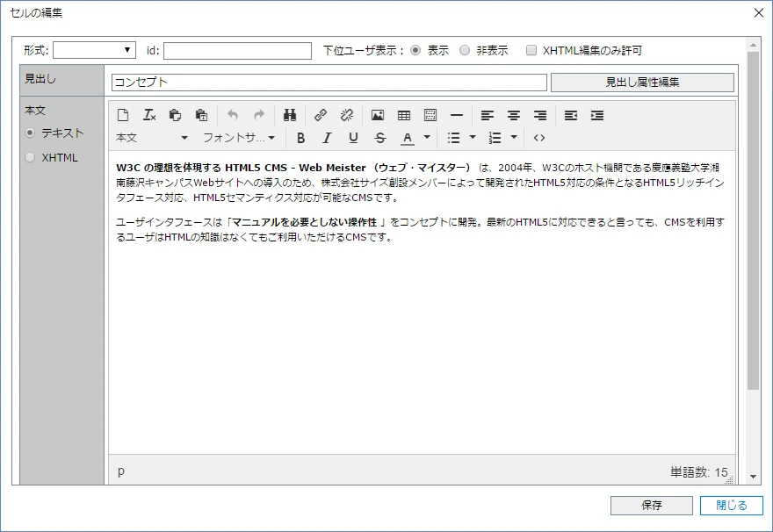Expand numbered list style arrow
Image resolution: width=773 pixels, height=532 pixels.
(514, 138)
